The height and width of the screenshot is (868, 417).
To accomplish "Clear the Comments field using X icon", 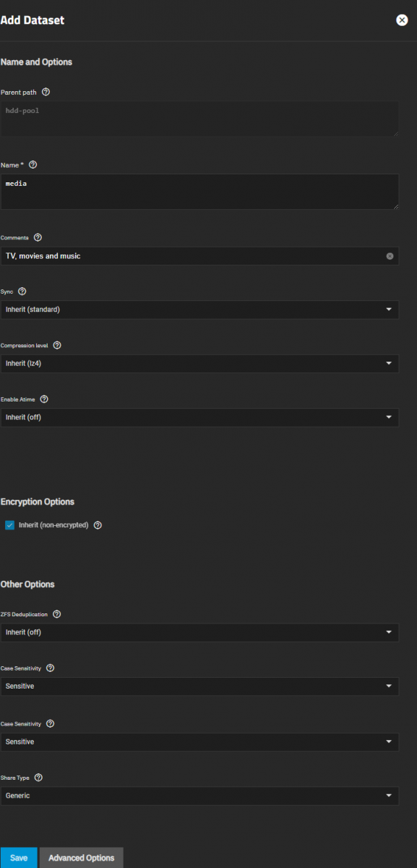I will point(390,256).
